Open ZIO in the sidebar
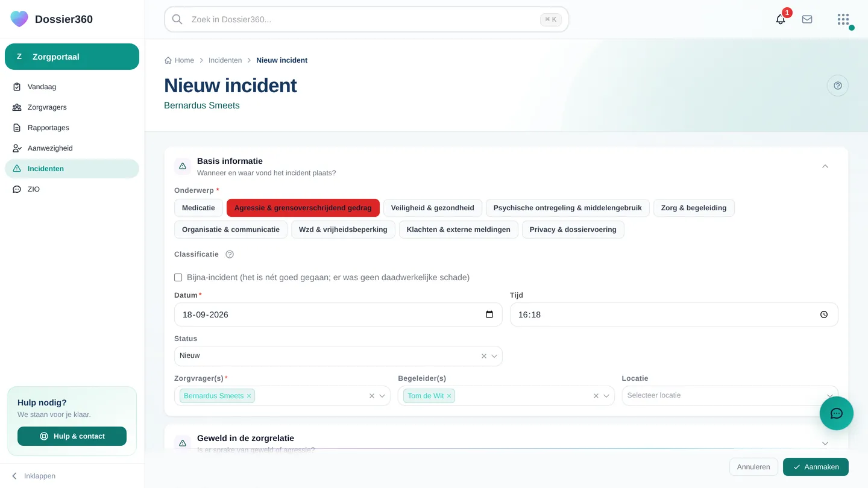868x488 pixels. coord(72,189)
